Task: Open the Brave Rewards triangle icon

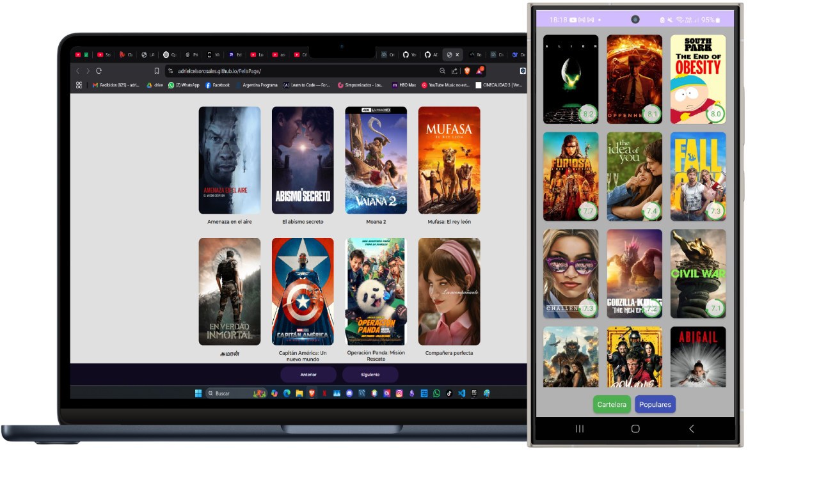Action: pyautogui.click(x=479, y=71)
